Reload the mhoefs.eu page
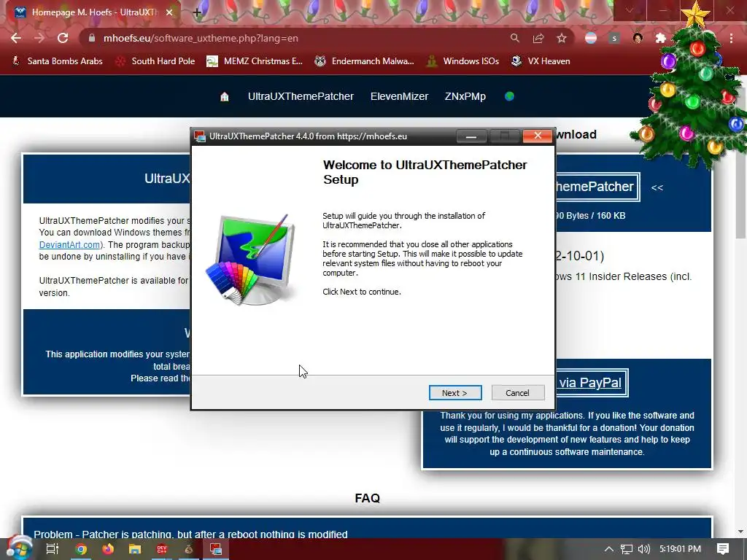This screenshot has width=747, height=560. [63, 38]
